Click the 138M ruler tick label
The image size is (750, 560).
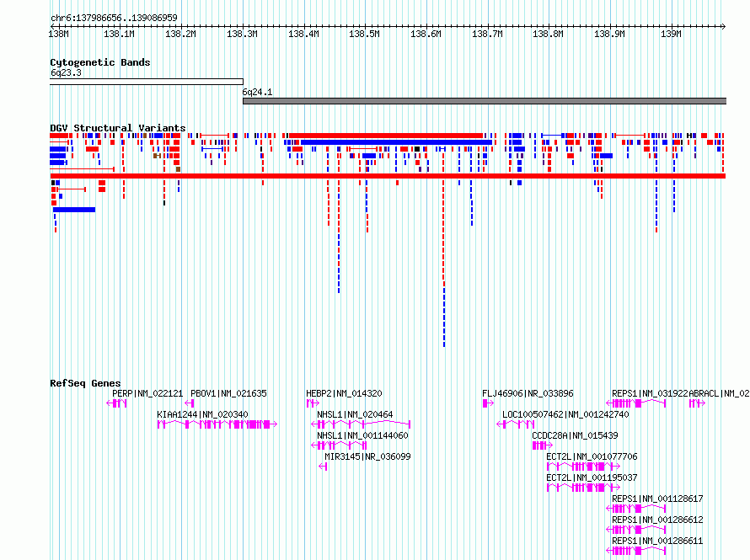(x=58, y=34)
